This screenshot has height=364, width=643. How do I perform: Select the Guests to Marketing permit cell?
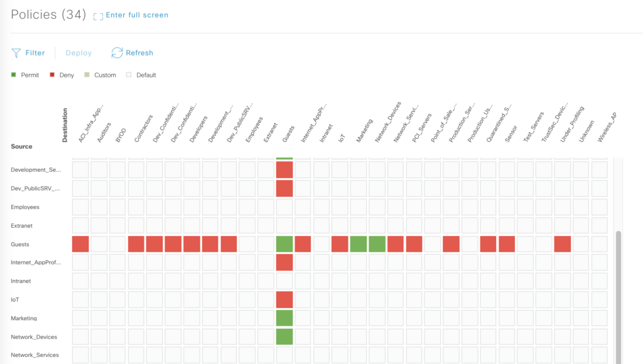tap(359, 244)
